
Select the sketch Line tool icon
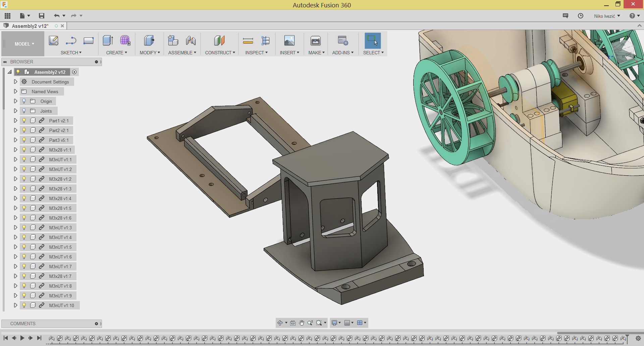click(71, 41)
